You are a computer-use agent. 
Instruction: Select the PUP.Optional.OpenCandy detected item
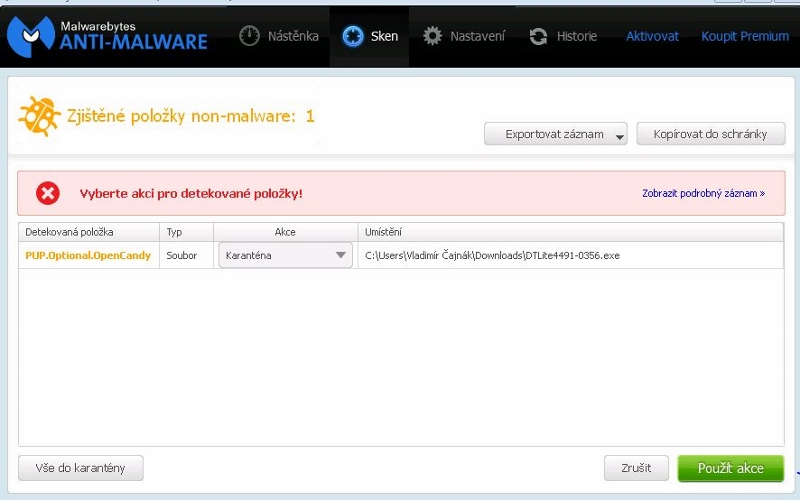tap(88, 255)
